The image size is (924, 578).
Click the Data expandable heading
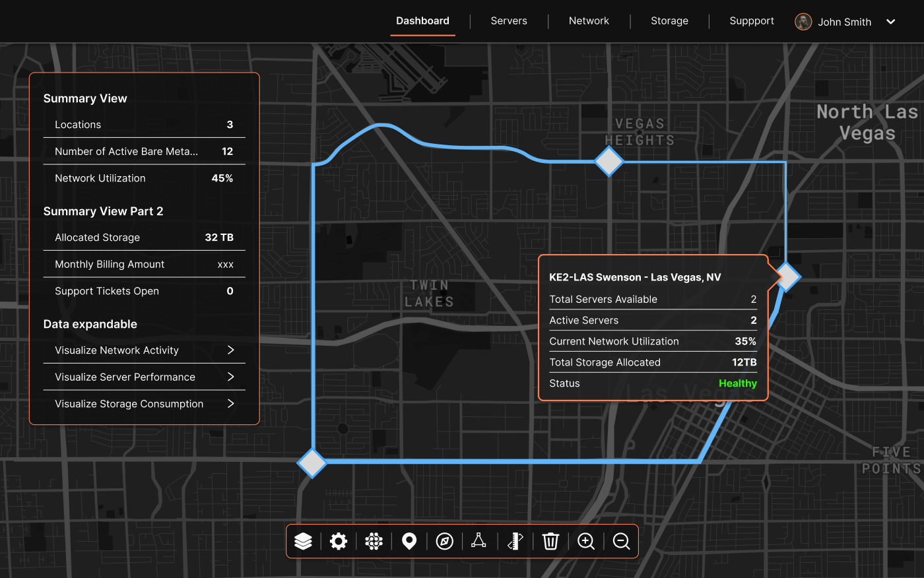click(x=90, y=324)
